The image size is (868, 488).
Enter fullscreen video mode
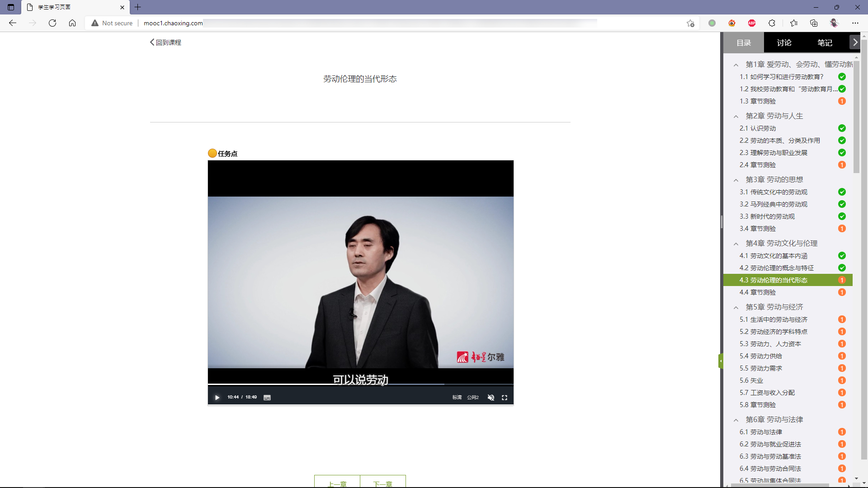click(x=505, y=398)
